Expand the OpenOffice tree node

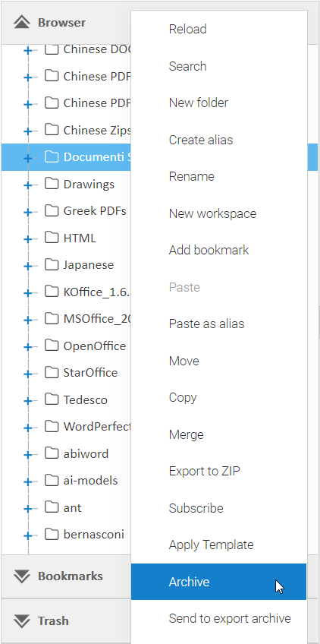[x=28, y=347]
